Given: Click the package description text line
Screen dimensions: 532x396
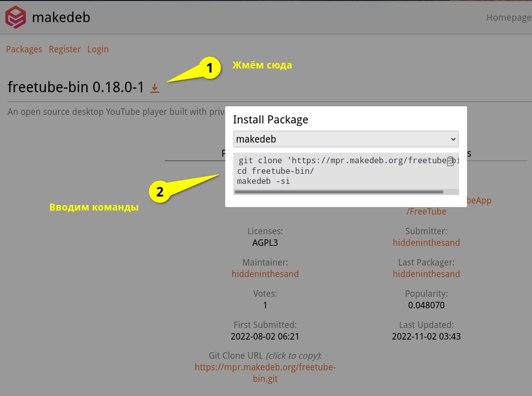Looking at the screenshot, I should point(116,112).
